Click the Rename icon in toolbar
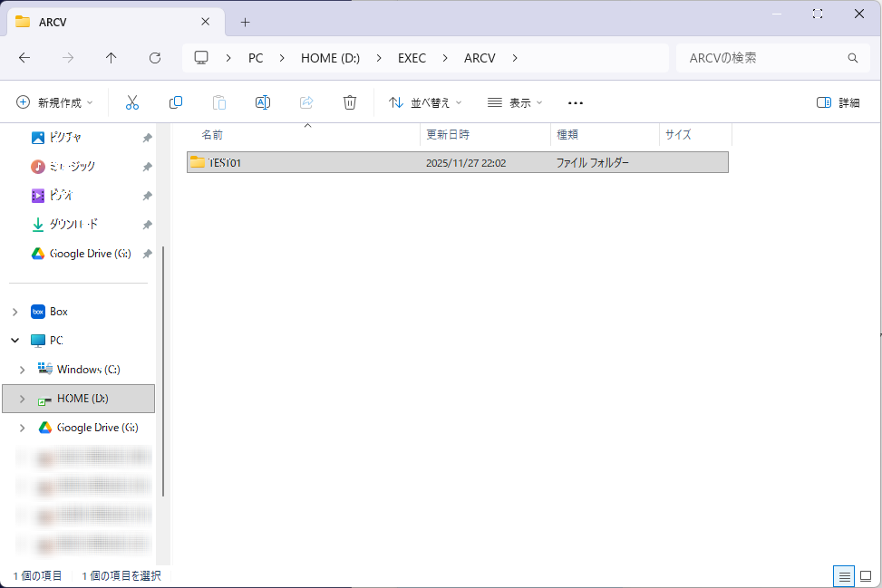The height and width of the screenshot is (588, 882). click(263, 102)
